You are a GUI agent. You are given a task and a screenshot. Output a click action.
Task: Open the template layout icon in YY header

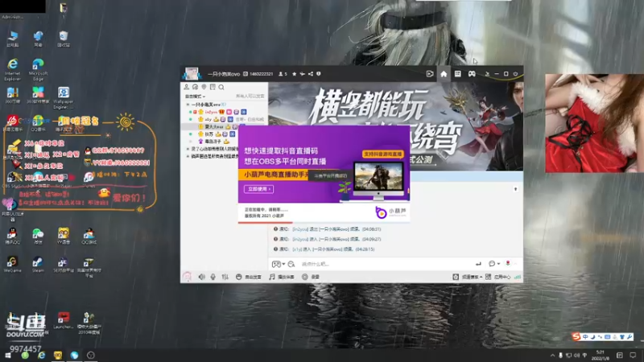[457, 74]
